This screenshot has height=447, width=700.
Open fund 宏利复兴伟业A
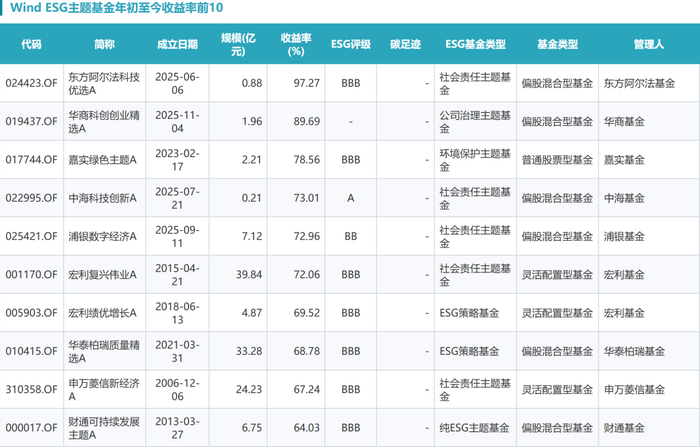pos(102,275)
